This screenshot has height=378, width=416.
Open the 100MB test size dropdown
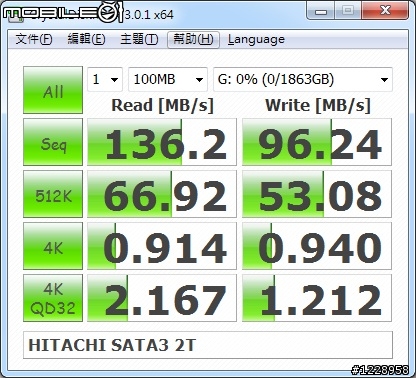point(168,79)
